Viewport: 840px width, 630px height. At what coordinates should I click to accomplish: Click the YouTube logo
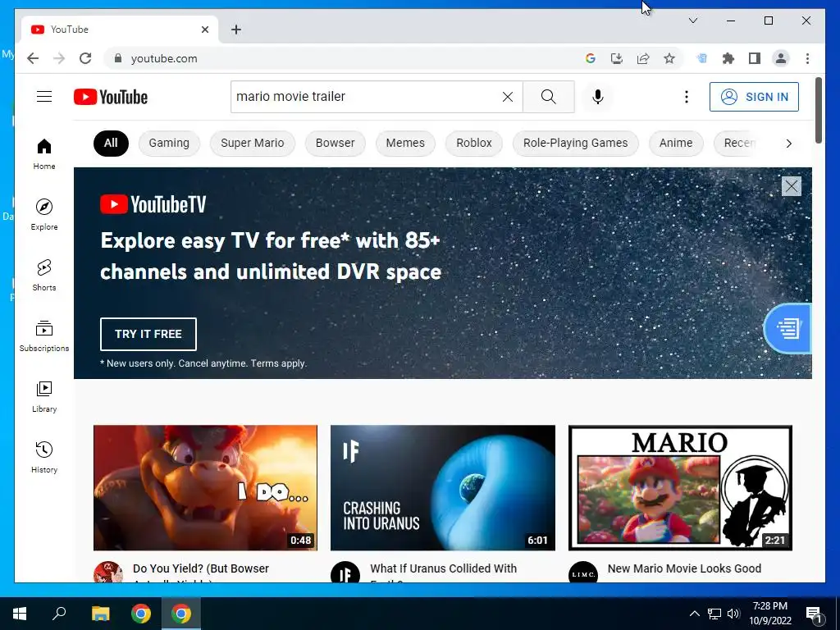[x=111, y=97]
